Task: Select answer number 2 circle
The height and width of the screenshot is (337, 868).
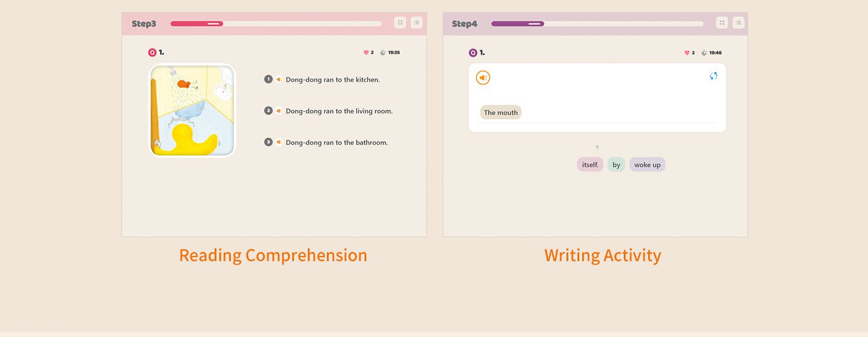Action: pyautogui.click(x=269, y=111)
